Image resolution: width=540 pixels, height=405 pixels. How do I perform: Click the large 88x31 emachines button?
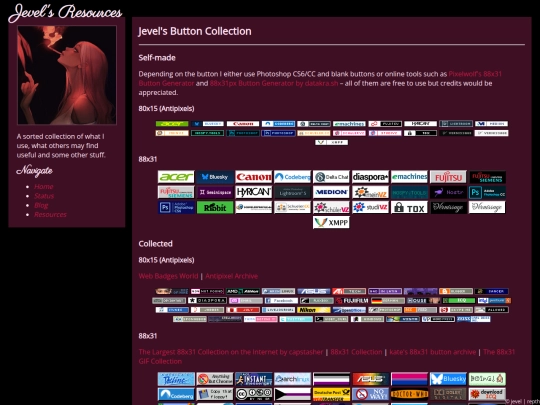409,177
